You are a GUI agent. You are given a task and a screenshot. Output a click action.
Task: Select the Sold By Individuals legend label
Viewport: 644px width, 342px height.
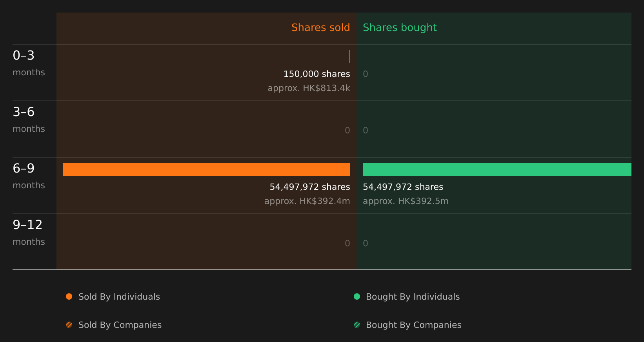tap(119, 297)
